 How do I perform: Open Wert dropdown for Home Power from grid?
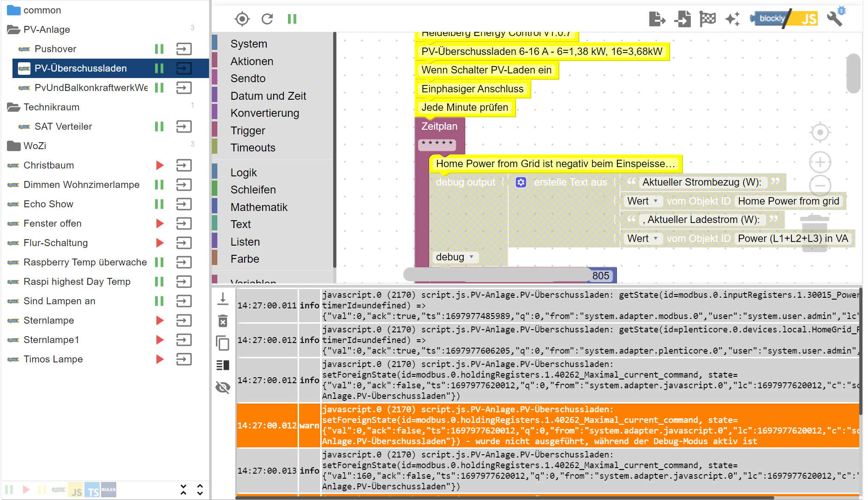[643, 201]
